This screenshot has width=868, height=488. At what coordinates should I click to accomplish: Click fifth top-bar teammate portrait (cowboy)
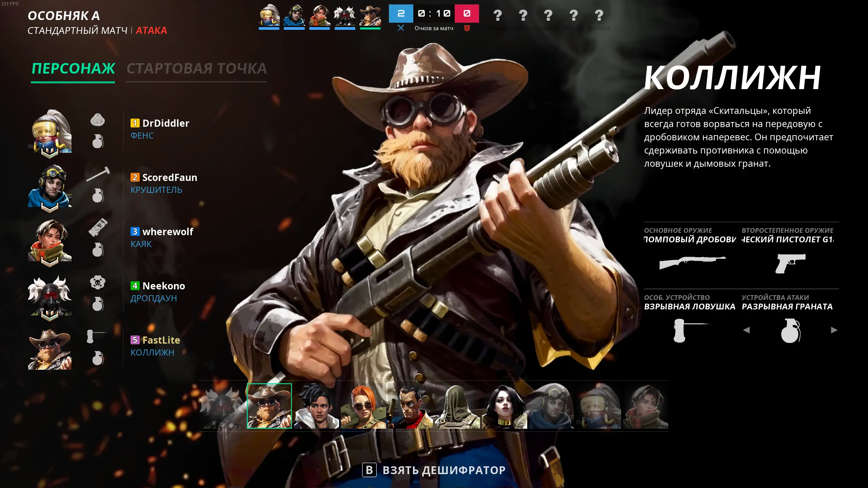tap(370, 16)
